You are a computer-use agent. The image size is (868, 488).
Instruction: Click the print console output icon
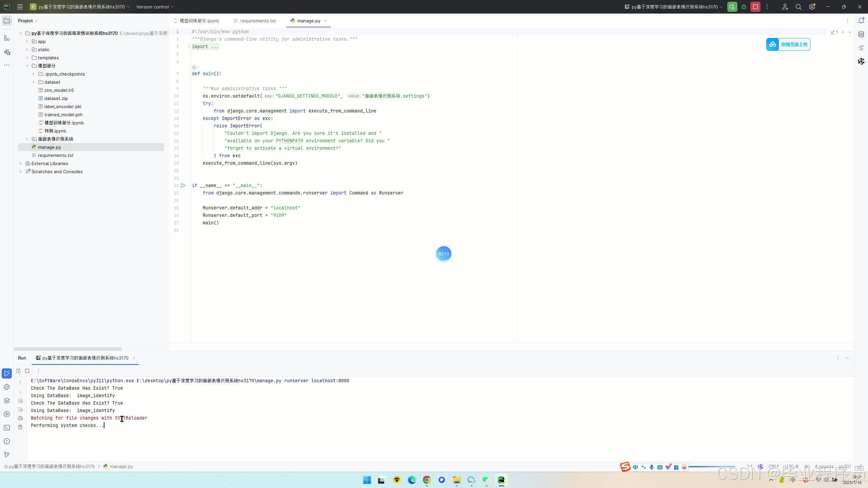20,418
